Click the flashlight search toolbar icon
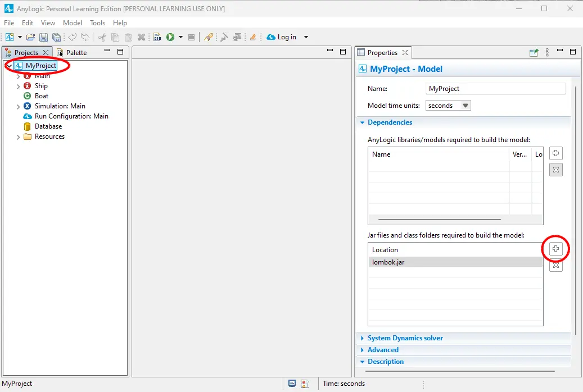583x392 pixels. point(209,37)
